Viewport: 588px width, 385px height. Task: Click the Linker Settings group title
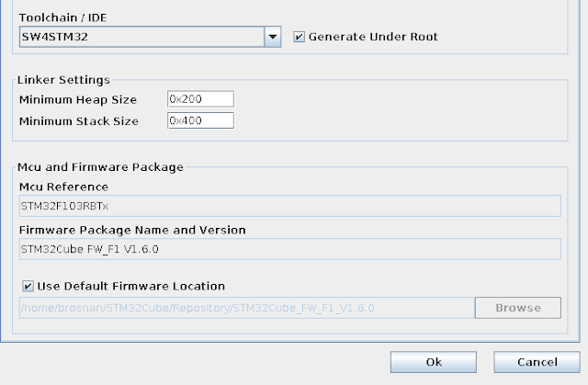(x=63, y=80)
